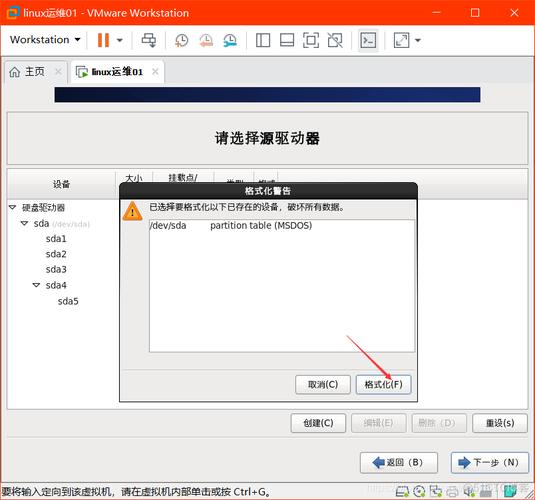Viewport: 535px width, 500px height.
Task: Select the linux运维01 tab
Action: click(117, 72)
